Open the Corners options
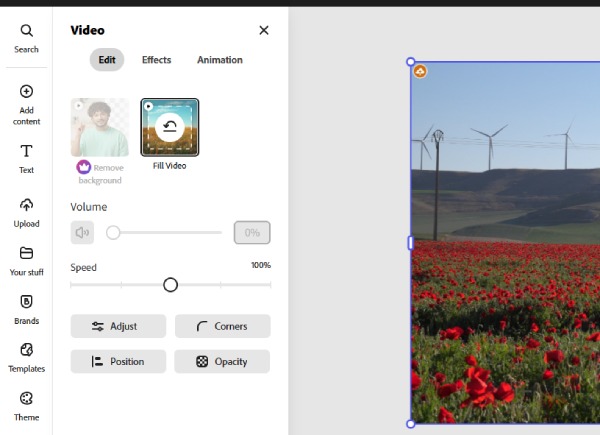The width and height of the screenshot is (600, 435). [222, 326]
